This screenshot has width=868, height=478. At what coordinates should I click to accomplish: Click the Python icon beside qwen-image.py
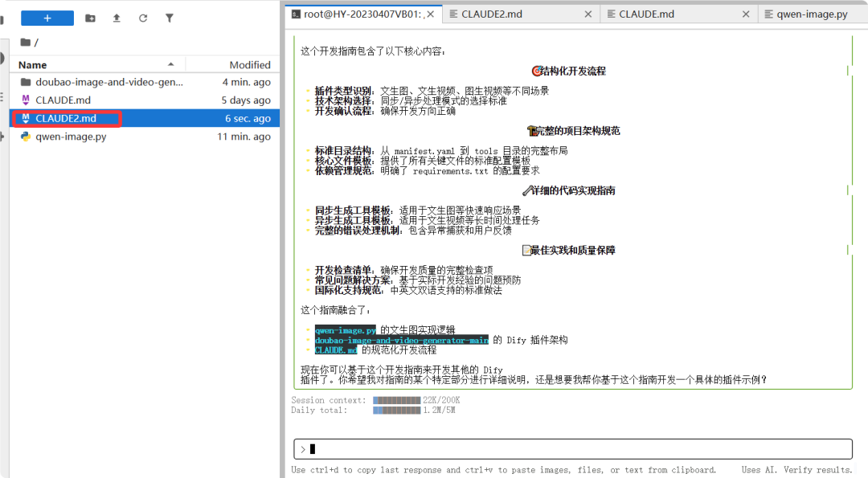(x=26, y=136)
